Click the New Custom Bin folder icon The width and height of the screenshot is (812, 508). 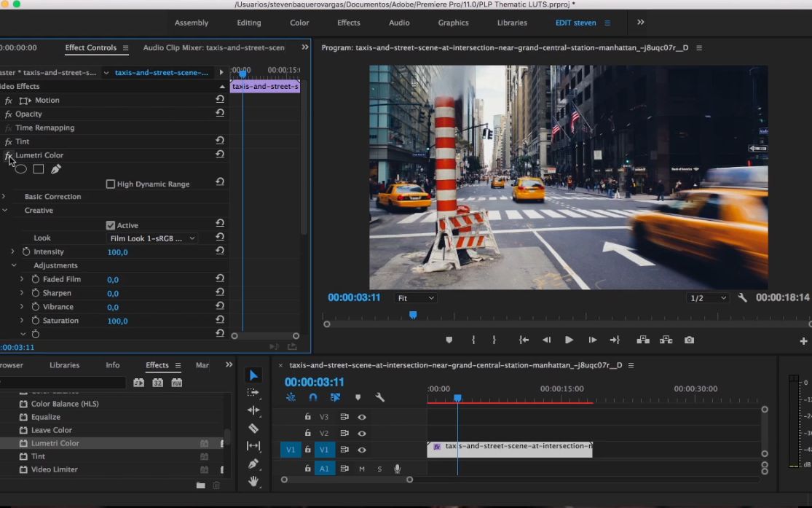pos(200,485)
